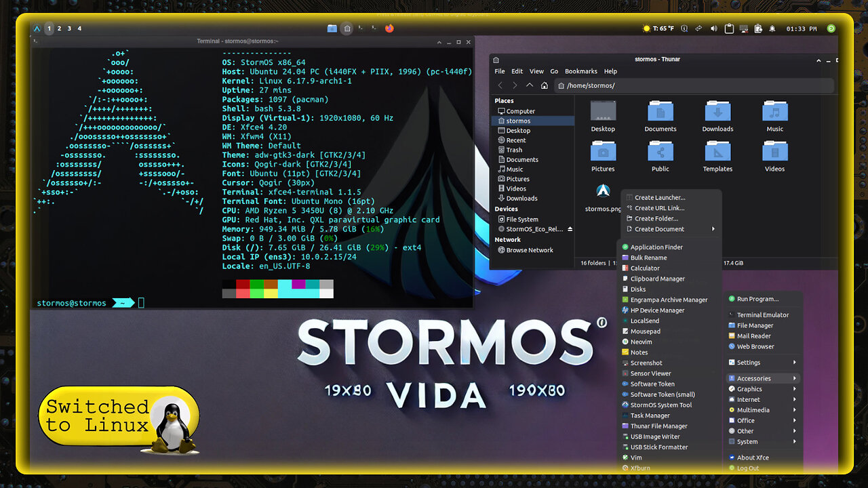Expand the Other submenu
This screenshot has width=868, height=488.
pos(763,431)
